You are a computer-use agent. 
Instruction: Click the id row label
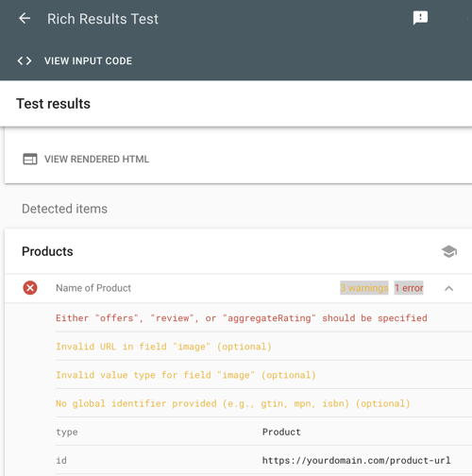[61, 461]
